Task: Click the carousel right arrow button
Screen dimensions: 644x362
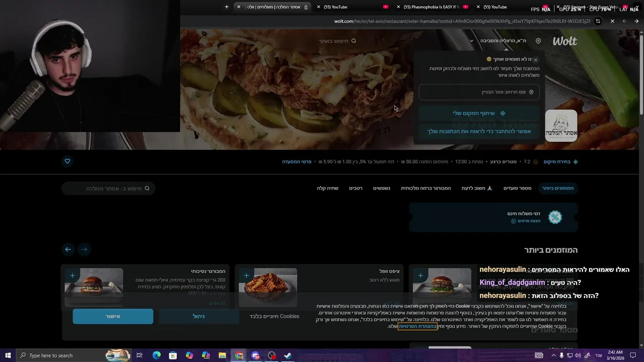Action: pos(84,249)
